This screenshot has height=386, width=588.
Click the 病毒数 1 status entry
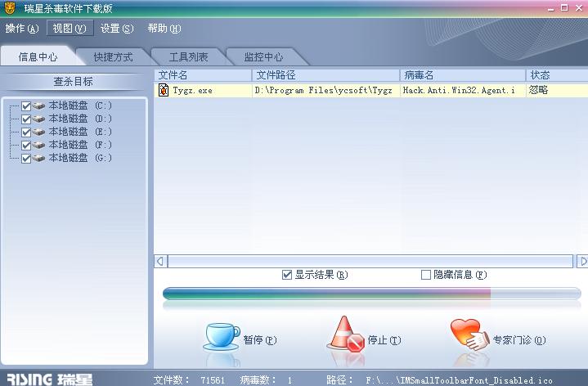[267, 380]
